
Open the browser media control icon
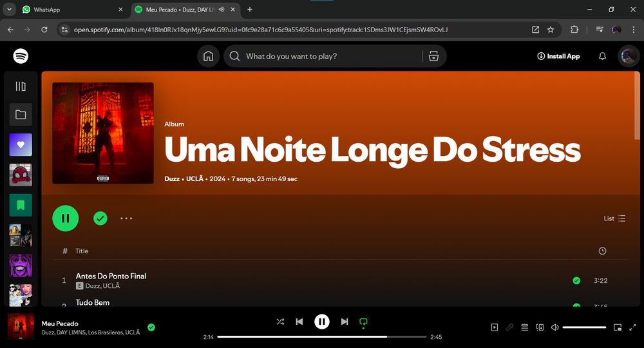pyautogui.click(x=599, y=30)
